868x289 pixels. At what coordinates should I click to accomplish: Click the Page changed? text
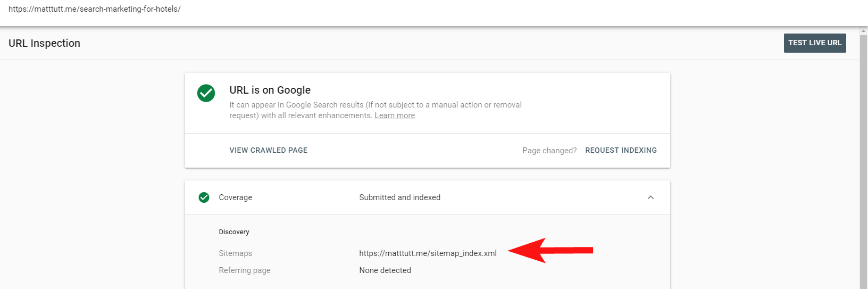click(x=549, y=151)
